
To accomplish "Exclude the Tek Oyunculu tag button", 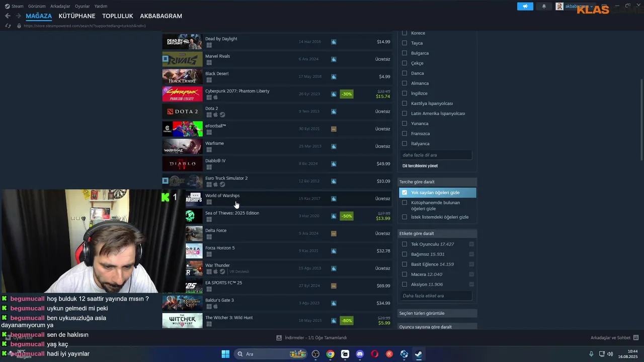I will (x=471, y=244).
